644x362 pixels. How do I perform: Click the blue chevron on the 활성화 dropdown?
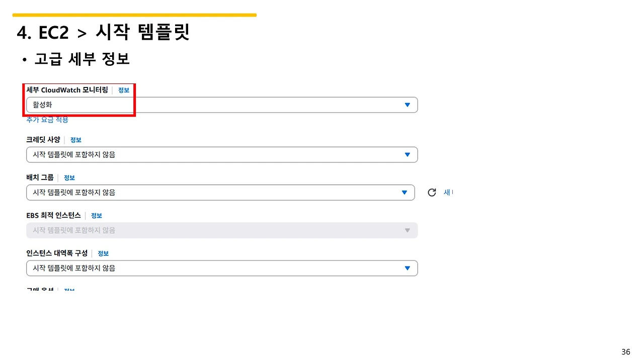click(407, 105)
